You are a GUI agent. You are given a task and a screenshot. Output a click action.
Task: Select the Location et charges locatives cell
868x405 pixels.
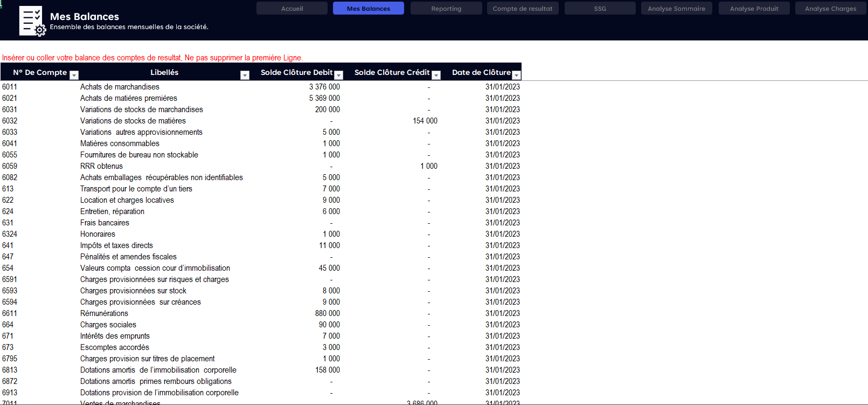(x=127, y=200)
